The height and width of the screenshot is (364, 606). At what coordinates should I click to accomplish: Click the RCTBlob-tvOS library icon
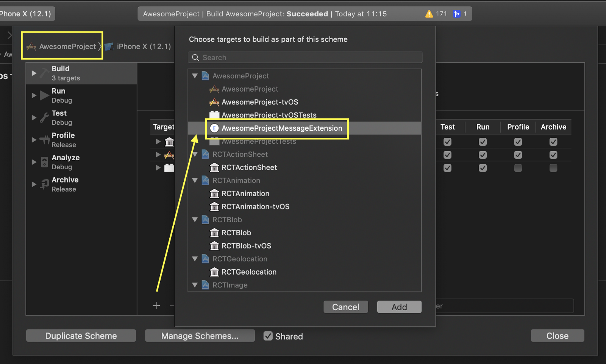pos(214,246)
